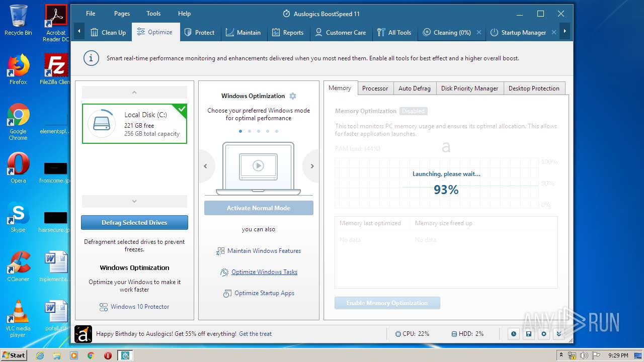This screenshot has width=644, height=362.
Task: Close the Cleaning (0%) tab
Action: (x=479, y=32)
